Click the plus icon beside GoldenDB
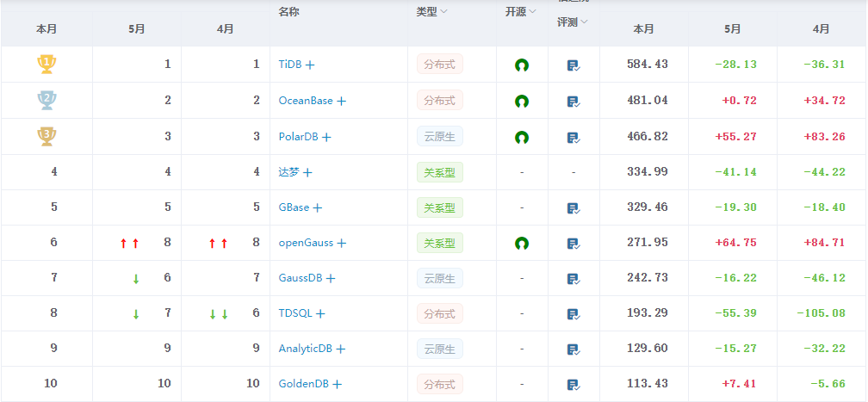 coord(337,384)
